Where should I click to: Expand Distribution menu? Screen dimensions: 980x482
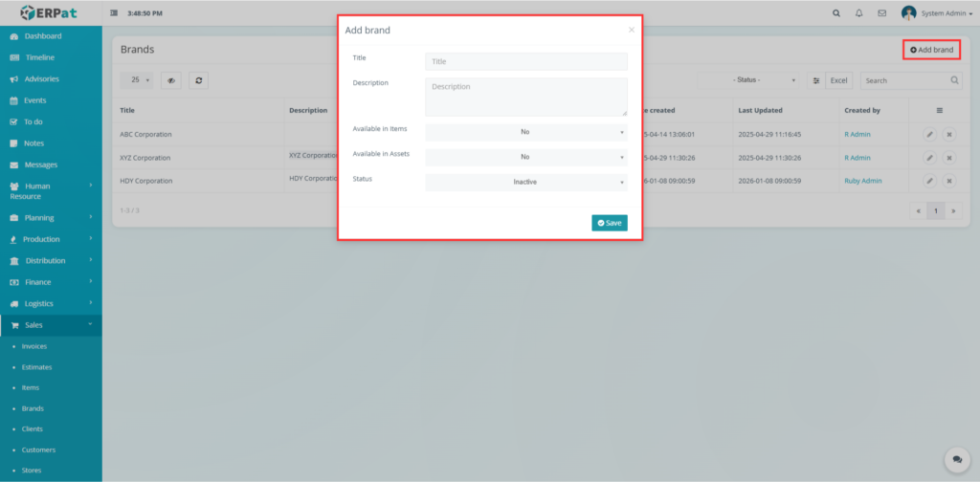[51, 261]
